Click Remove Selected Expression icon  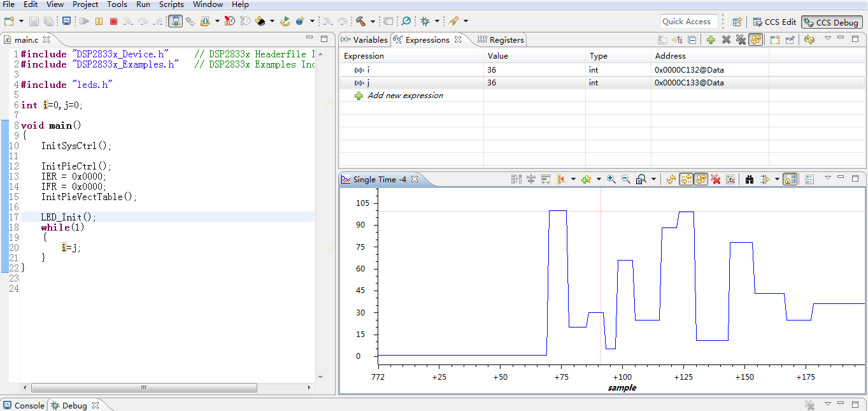pos(726,40)
